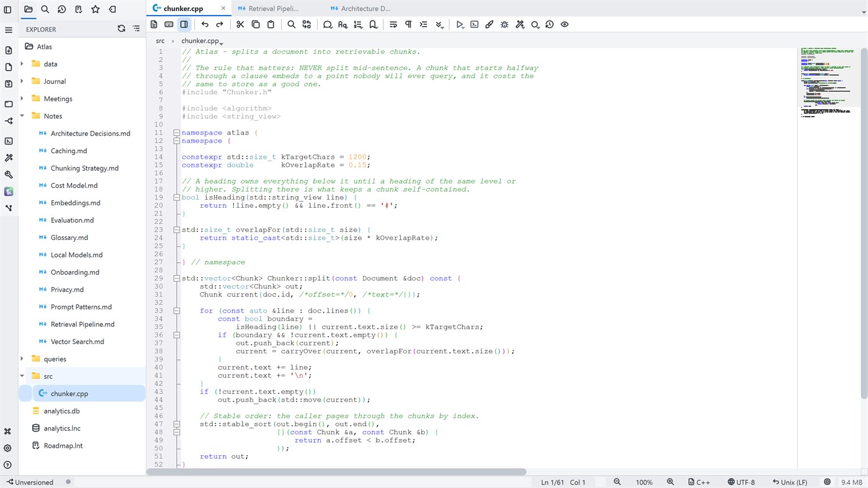This screenshot has width=868, height=488.
Task: Click the save disk icon in left strip
Action: point(8,84)
